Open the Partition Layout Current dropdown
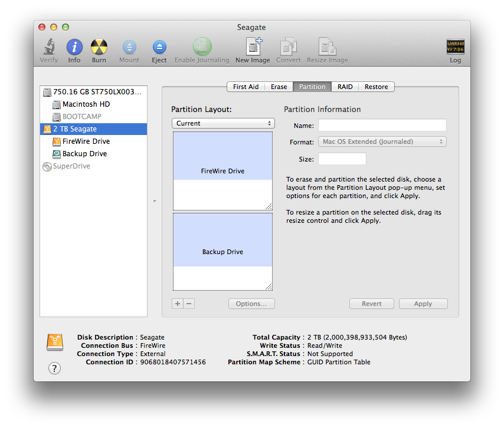Screen dimensions: 504x428 224,123
